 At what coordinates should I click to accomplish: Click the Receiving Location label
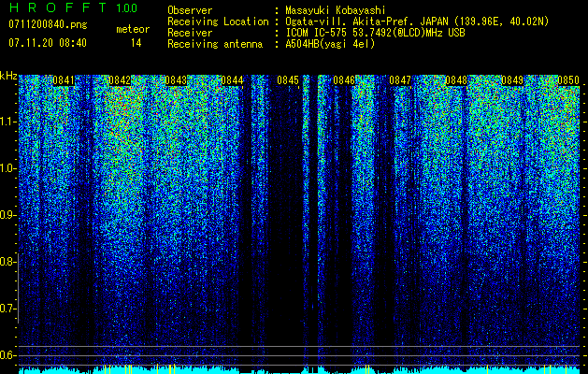coord(218,22)
